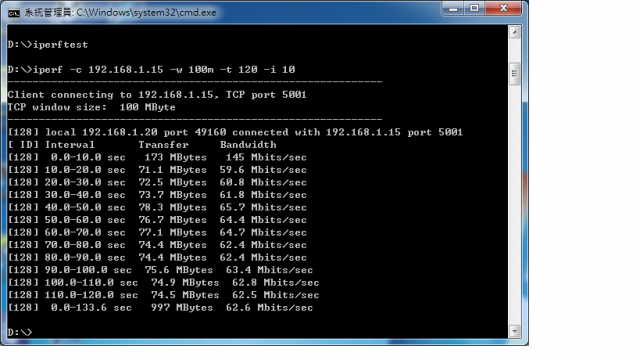Minimize the cmd.exe window
Image resolution: width=640 pixels, height=360 pixels.
tap(453, 9)
